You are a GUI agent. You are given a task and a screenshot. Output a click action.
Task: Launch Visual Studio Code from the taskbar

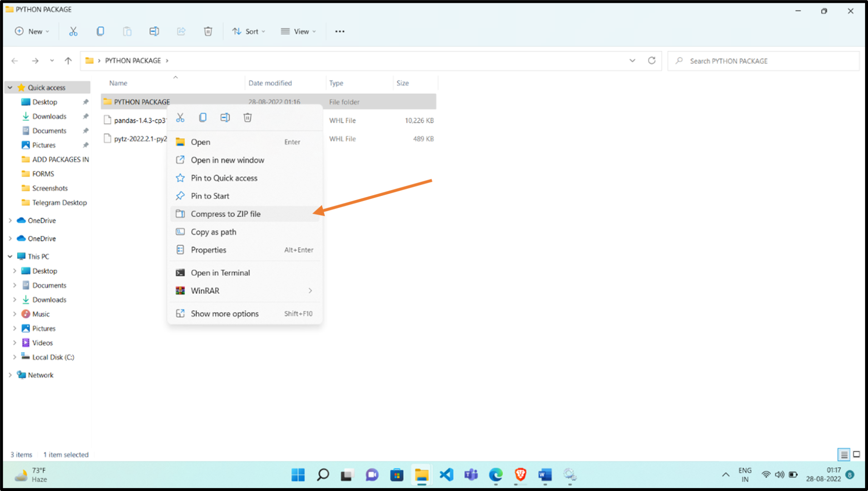[446, 475]
